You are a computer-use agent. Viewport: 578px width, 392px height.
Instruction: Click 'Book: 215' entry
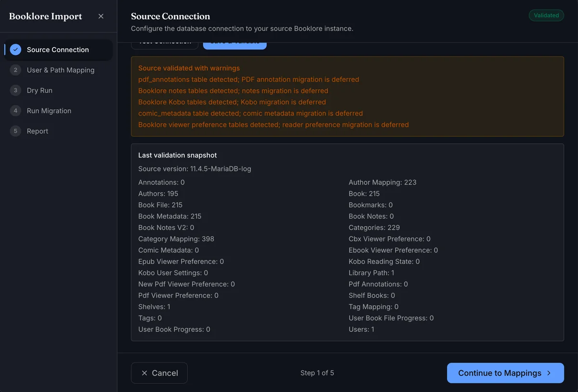pyautogui.click(x=364, y=194)
